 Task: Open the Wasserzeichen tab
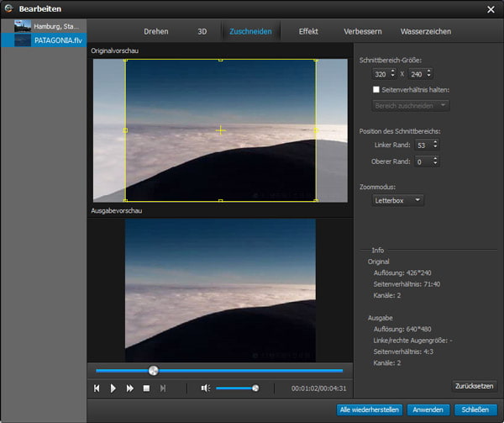point(426,31)
